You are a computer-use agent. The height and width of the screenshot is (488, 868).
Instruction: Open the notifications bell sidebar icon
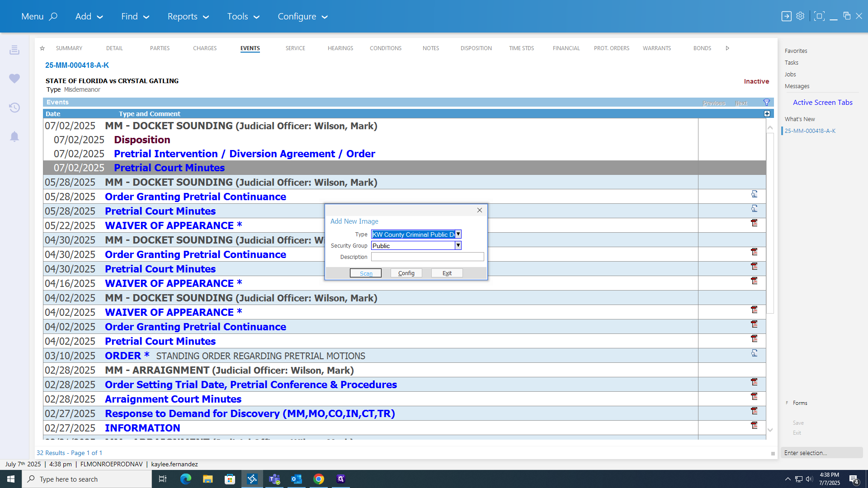point(14,136)
